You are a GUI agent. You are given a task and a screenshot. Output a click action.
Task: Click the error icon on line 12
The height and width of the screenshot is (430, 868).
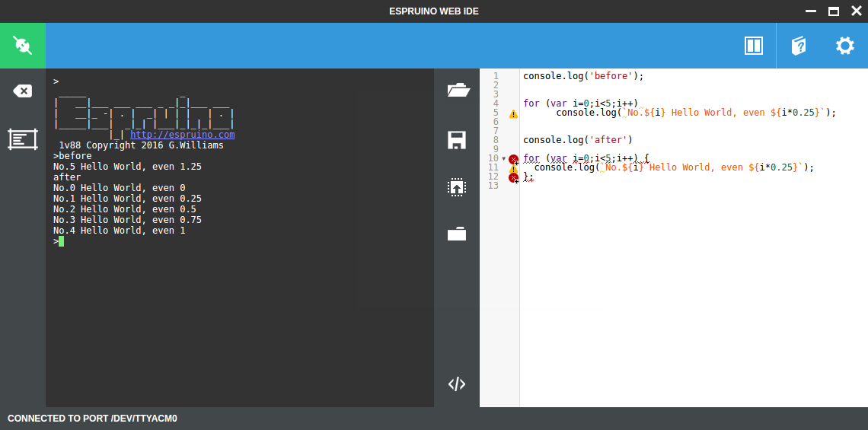click(x=514, y=177)
